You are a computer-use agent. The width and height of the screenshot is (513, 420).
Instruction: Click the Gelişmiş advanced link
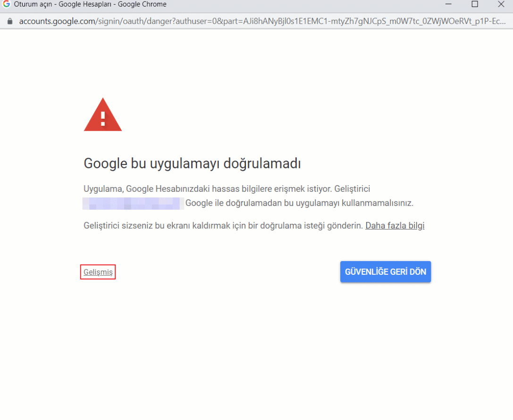[98, 272]
